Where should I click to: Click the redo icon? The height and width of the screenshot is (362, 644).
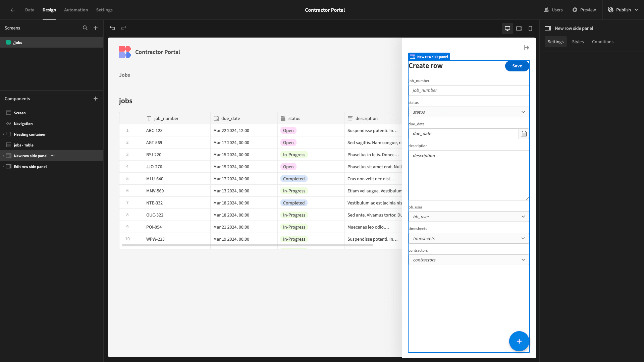click(x=124, y=28)
